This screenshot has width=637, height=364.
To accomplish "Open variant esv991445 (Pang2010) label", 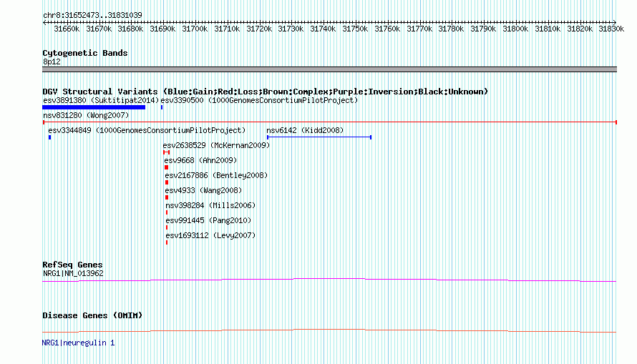I will pyautogui.click(x=208, y=221).
